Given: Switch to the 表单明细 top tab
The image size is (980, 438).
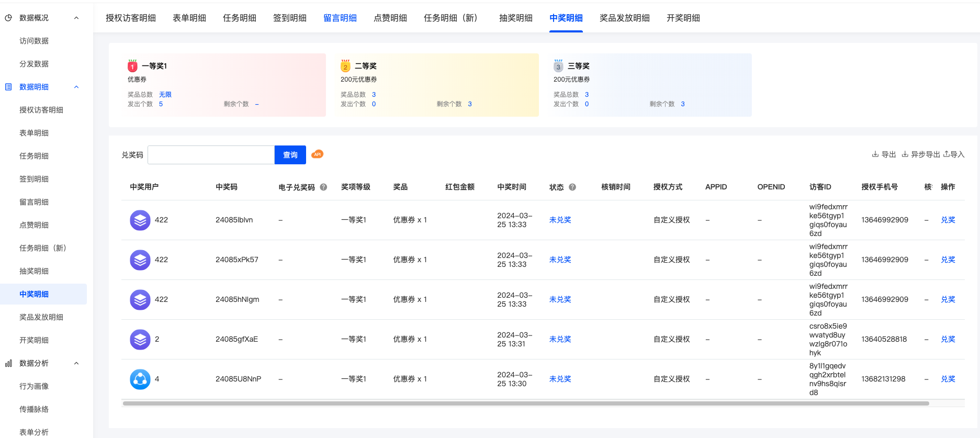Looking at the screenshot, I should click(189, 18).
